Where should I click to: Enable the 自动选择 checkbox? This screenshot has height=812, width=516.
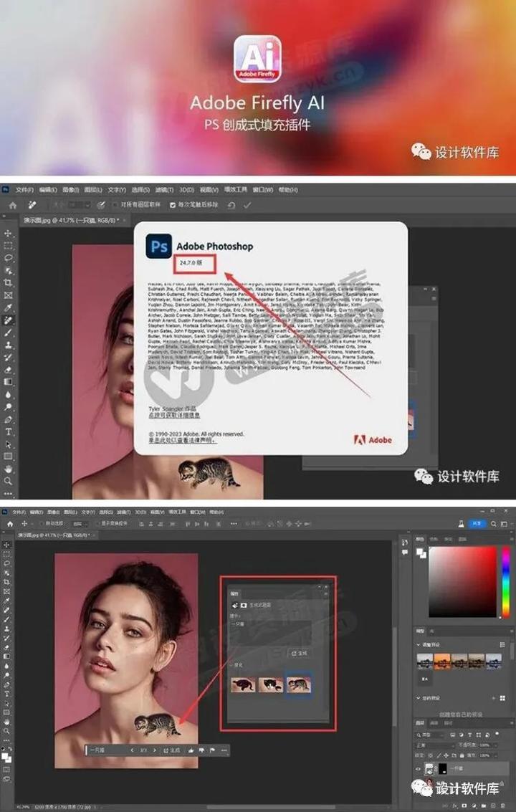[42, 524]
